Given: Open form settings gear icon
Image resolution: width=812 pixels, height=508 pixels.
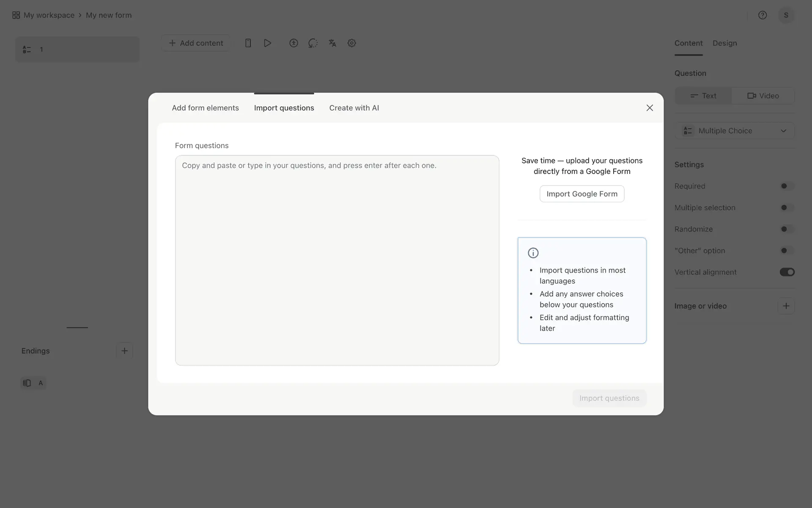Looking at the screenshot, I should pos(351,43).
